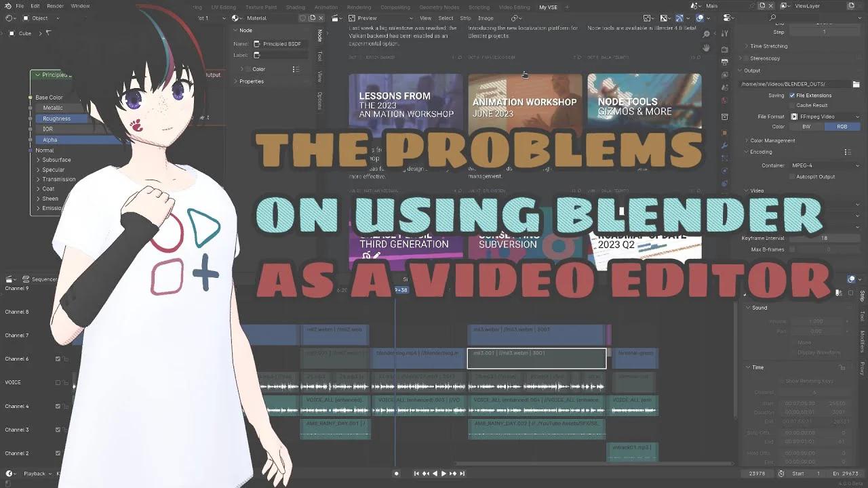The width and height of the screenshot is (868, 488).
Task: Adjust the Roughness slider on the node
Action: [x=62, y=119]
